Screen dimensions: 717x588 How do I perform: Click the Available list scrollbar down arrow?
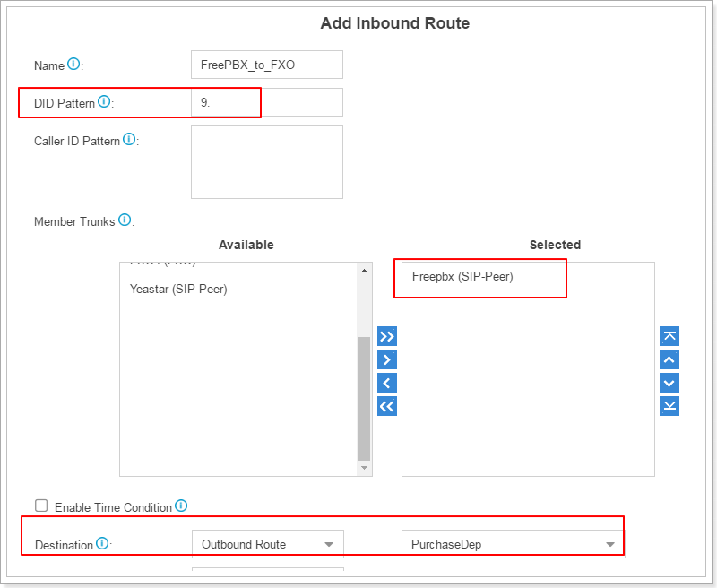[x=364, y=468]
